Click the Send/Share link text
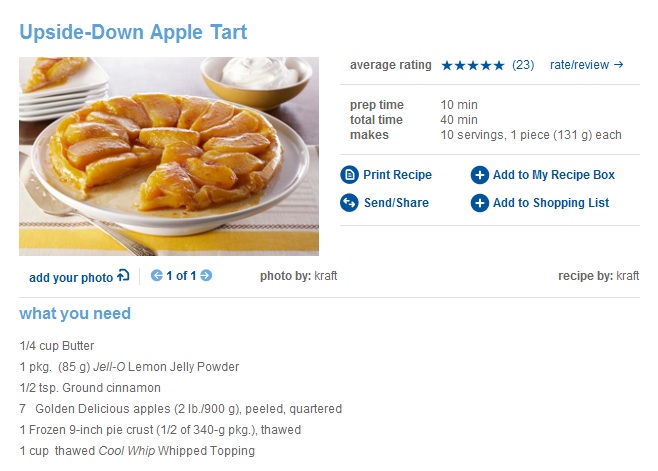The image size is (658, 471). [396, 203]
